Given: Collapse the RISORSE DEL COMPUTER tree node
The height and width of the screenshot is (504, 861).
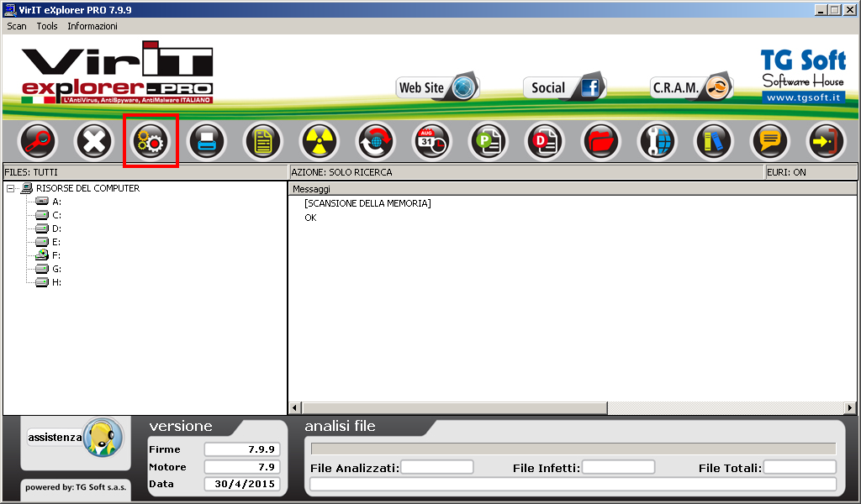Looking at the screenshot, I should pos(10,188).
